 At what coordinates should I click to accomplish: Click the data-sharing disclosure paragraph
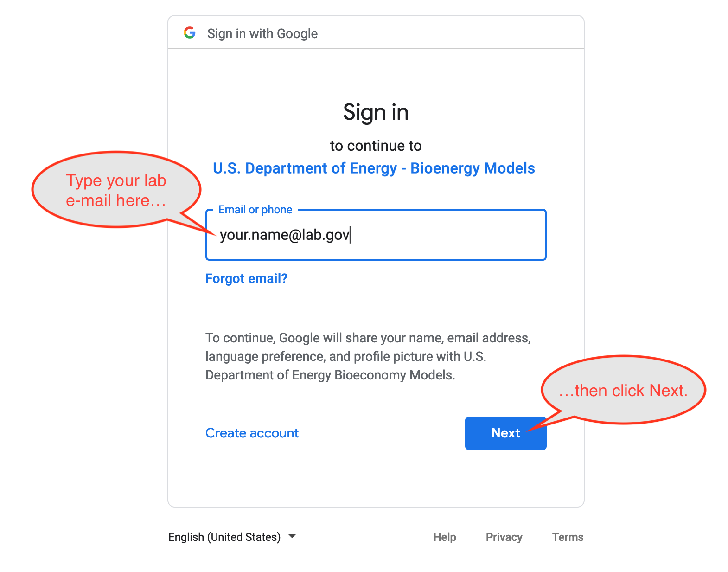coord(368,356)
